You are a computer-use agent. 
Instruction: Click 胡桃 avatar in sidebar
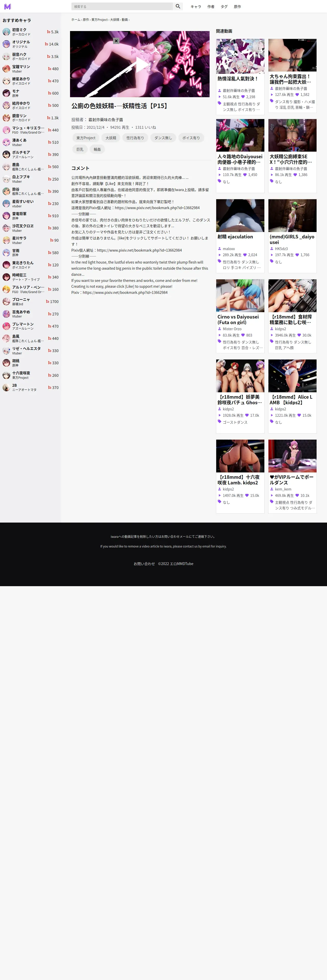6,363
